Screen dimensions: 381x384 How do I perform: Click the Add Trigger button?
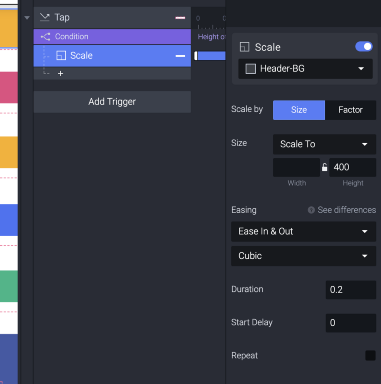tap(112, 102)
